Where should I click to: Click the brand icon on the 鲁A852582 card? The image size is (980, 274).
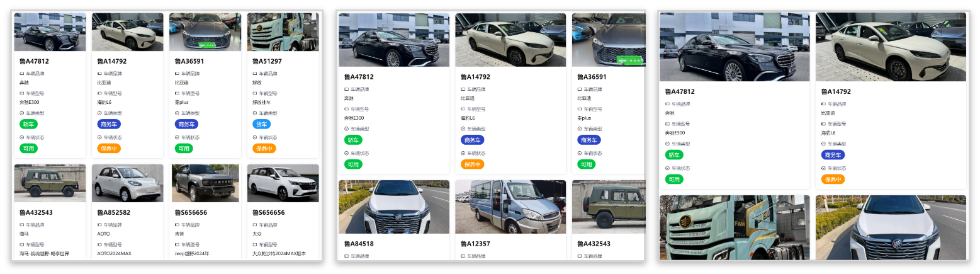click(99, 225)
